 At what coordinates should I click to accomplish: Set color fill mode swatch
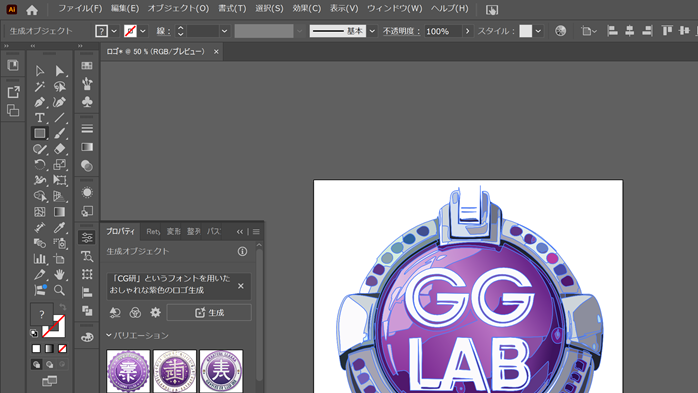click(x=37, y=348)
